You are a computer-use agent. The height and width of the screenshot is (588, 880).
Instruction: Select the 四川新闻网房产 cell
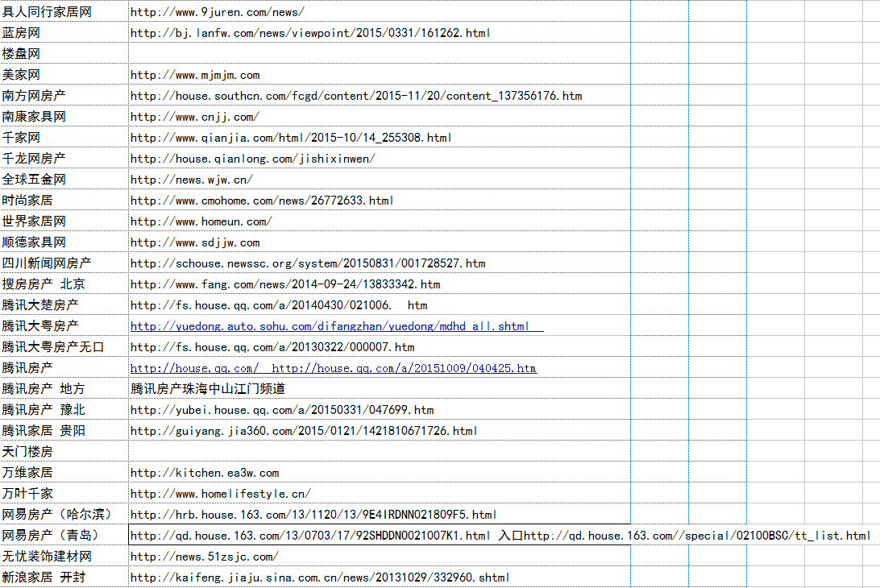click(64, 263)
